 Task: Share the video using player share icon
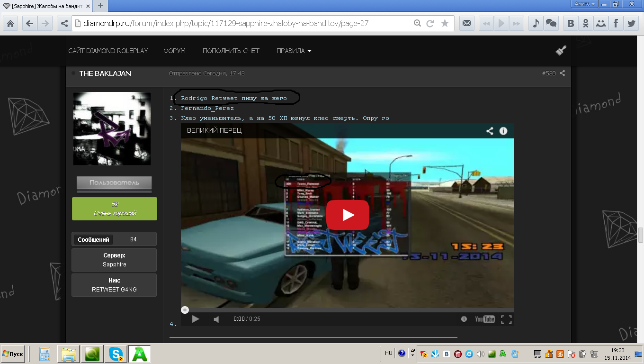click(490, 131)
